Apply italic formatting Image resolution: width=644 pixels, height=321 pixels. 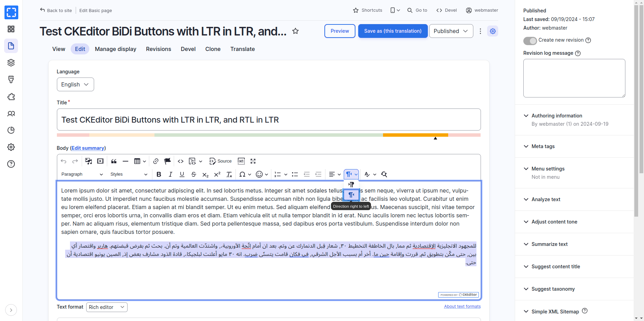(x=170, y=174)
